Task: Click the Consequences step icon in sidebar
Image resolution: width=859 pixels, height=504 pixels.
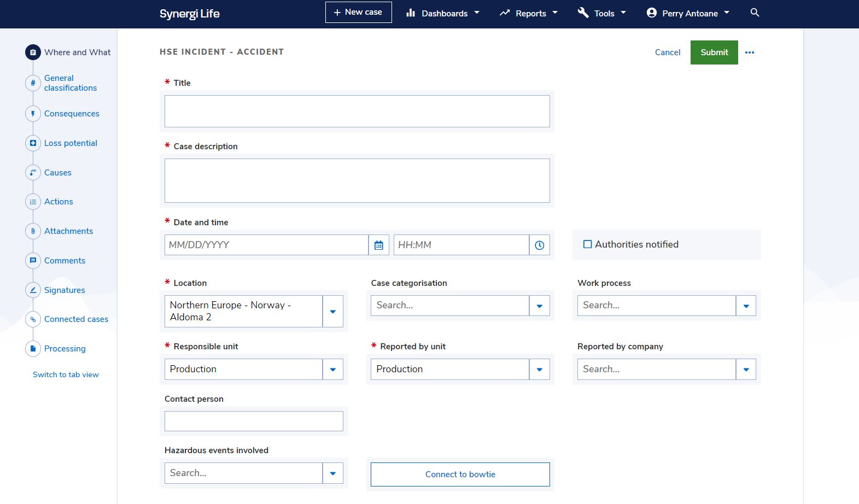Action: (x=33, y=114)
